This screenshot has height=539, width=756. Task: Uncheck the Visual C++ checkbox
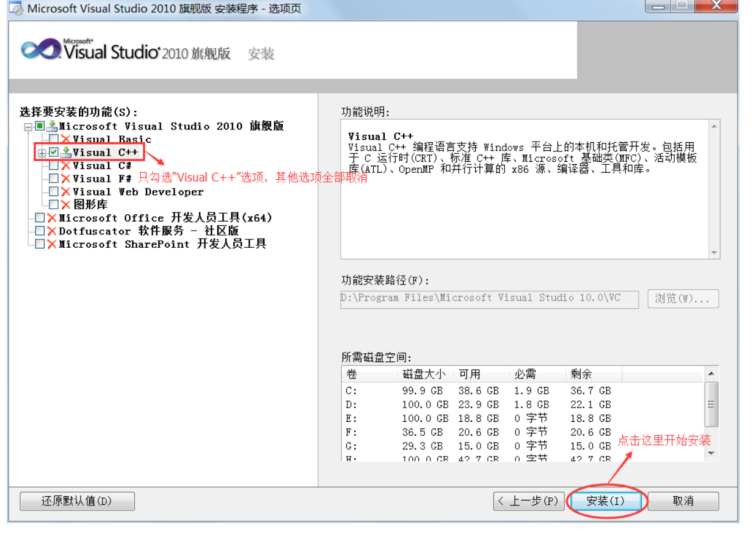click(x=54, y=152)
